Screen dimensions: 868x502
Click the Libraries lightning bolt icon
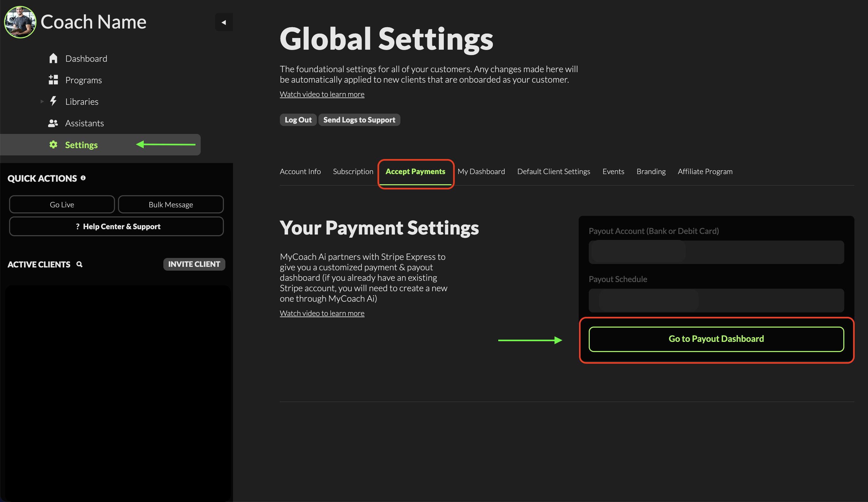pyautogui.click(x=53, y=101)
